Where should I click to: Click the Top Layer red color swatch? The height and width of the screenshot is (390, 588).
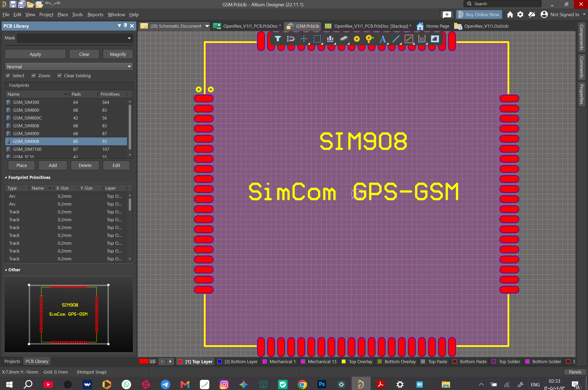(180, 362)
